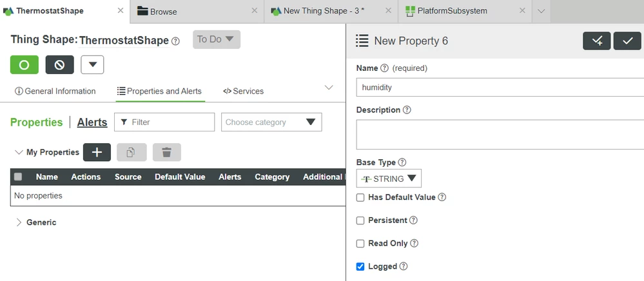Enable the Read Only checkbox
The height and width of the screenshot is (281, 644).
(360, 244)
